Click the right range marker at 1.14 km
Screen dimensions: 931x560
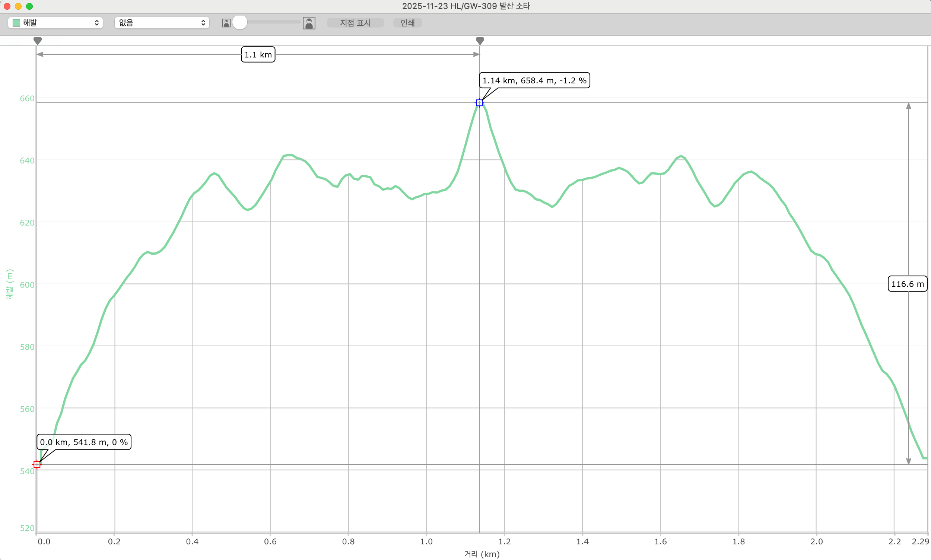pyautogui.click(x=480, y=40)
